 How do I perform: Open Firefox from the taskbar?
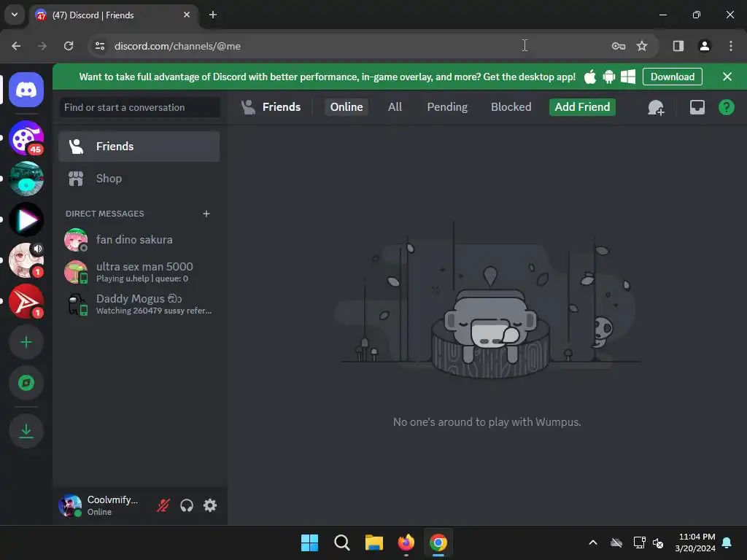click(x=406, y=542)
